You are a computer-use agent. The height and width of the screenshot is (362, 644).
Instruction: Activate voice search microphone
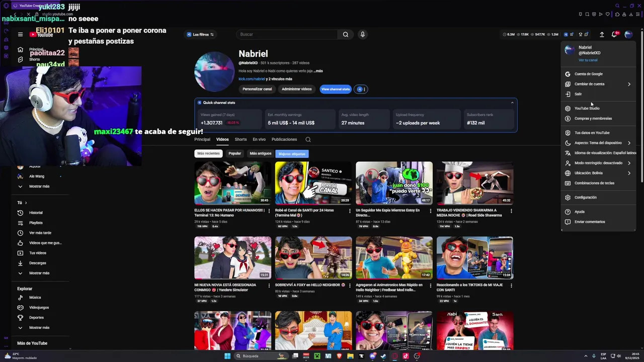362,34
